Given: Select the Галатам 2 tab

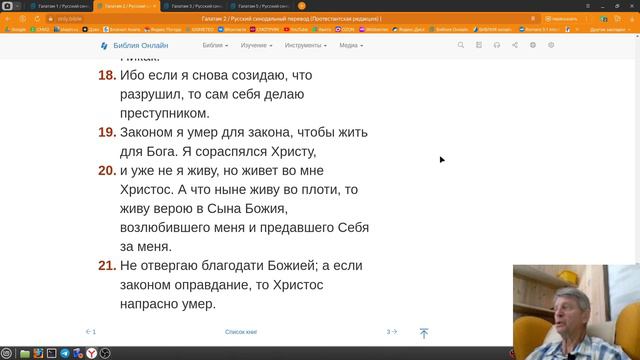Looking at the screenshot, I should click(x=127, y=6).
